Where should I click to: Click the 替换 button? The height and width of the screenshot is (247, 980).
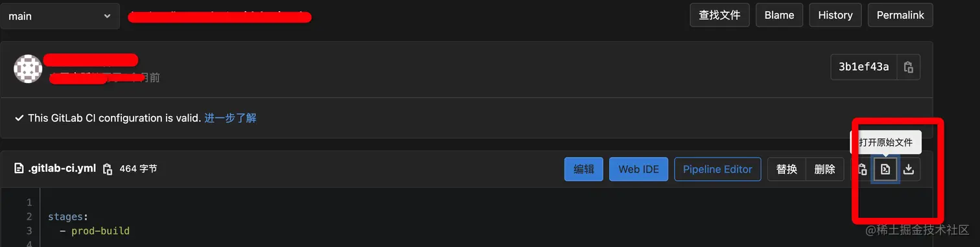pyautogui.click(x=786, y=169)
